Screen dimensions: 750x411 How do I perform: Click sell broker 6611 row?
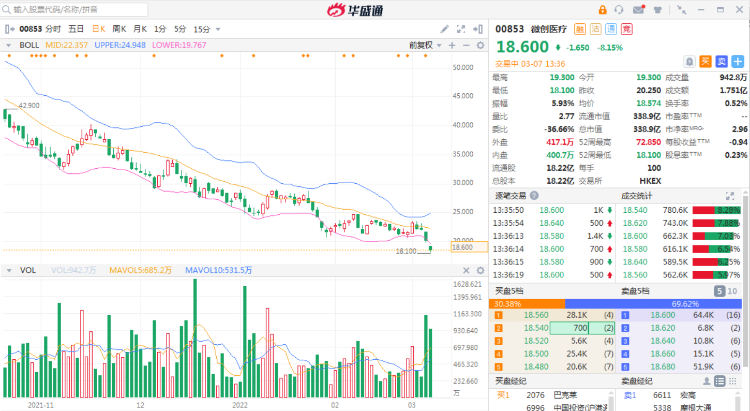pyautogui.click(x=678, y=395)
